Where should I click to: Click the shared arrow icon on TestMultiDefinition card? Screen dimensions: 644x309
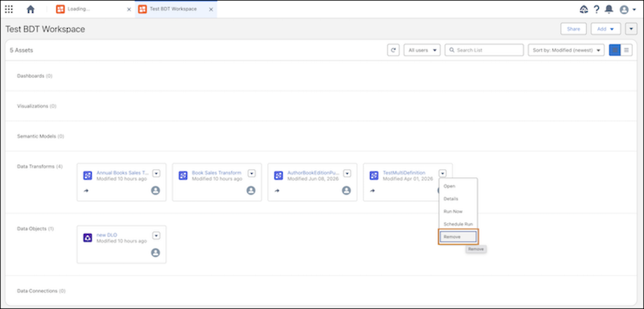click(373, 191)
